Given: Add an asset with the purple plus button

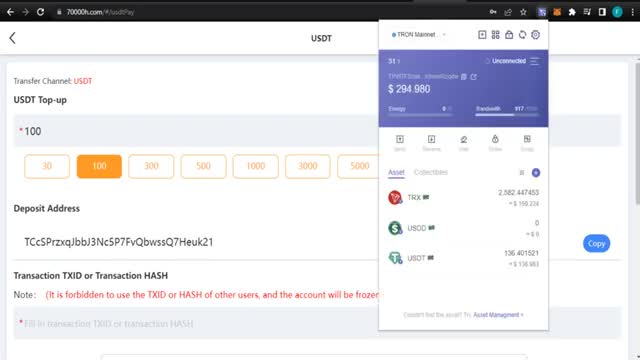Looking at the screenshot, I should [536, 173].
